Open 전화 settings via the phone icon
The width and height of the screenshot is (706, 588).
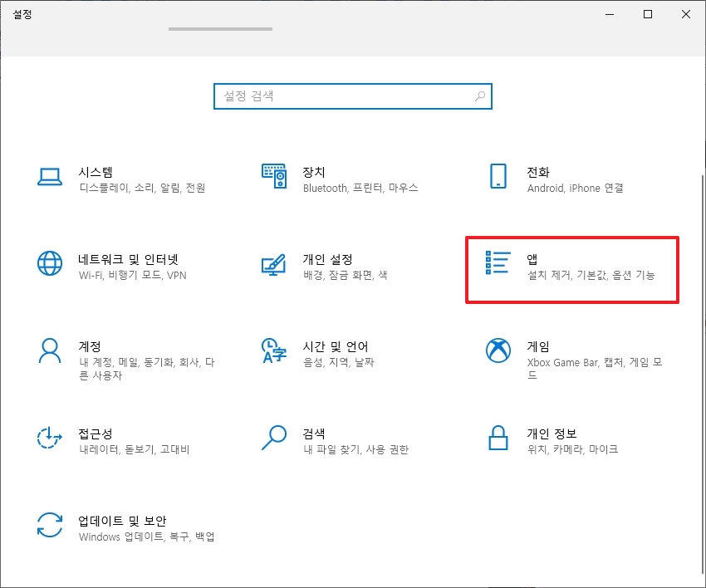[x=498, y=176]
